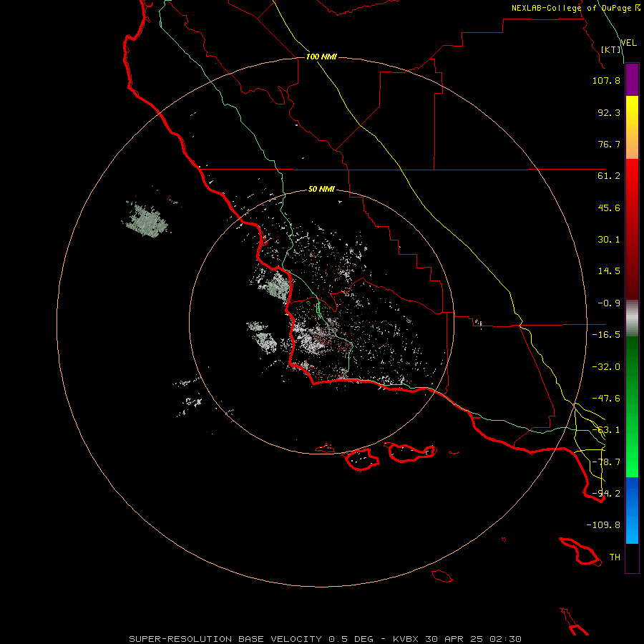The image size is (644, 644).
Task: Click the 02:30 time stamp
Action: (x=506, y=639)
